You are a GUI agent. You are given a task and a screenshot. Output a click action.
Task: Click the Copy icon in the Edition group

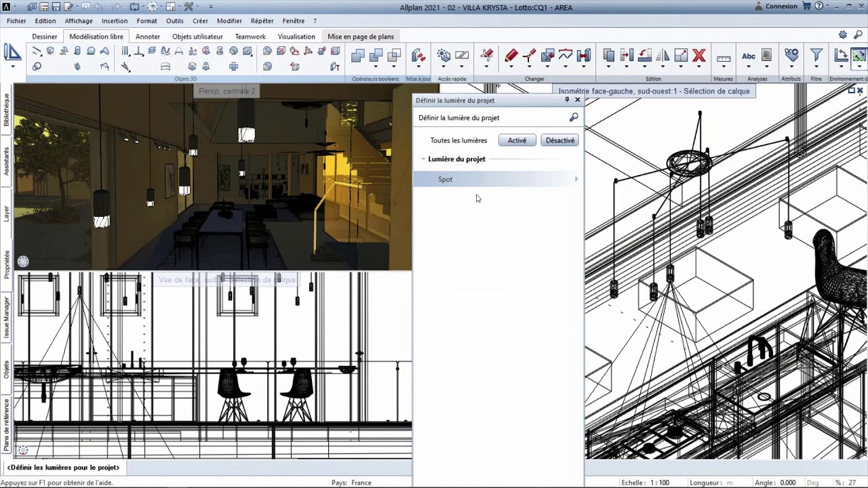608,55
